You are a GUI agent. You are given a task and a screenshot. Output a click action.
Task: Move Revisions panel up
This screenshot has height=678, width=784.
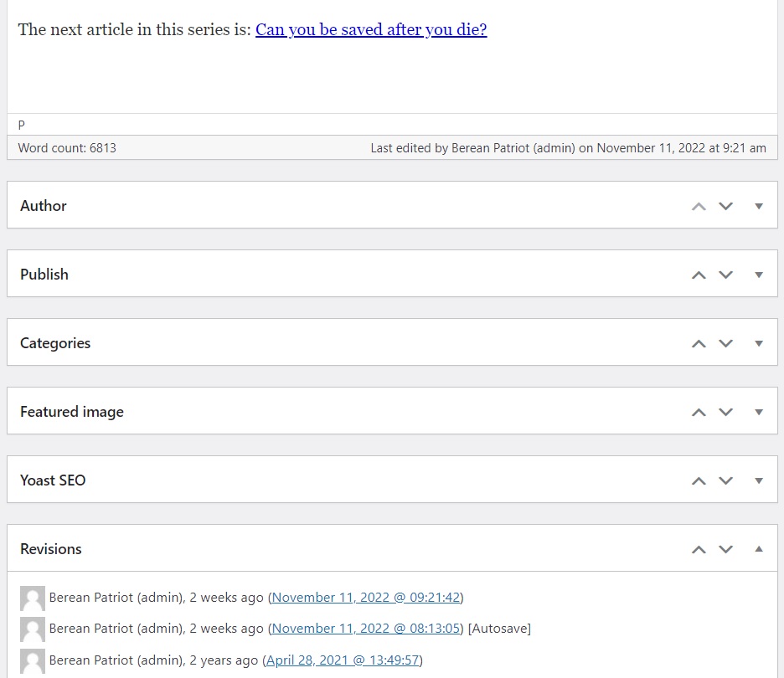pyautogui.click(x=699, y=549)
